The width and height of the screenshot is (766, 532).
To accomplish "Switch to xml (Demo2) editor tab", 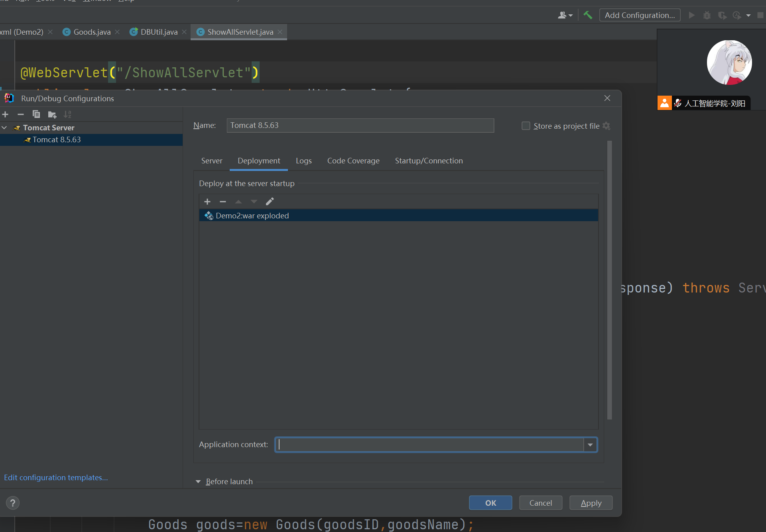I will pyautogui.click(x=22, y=32).
